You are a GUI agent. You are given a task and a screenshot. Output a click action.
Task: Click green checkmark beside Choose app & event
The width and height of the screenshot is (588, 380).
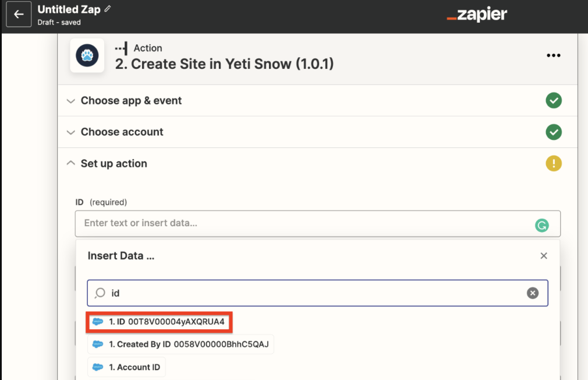(554, 101)
